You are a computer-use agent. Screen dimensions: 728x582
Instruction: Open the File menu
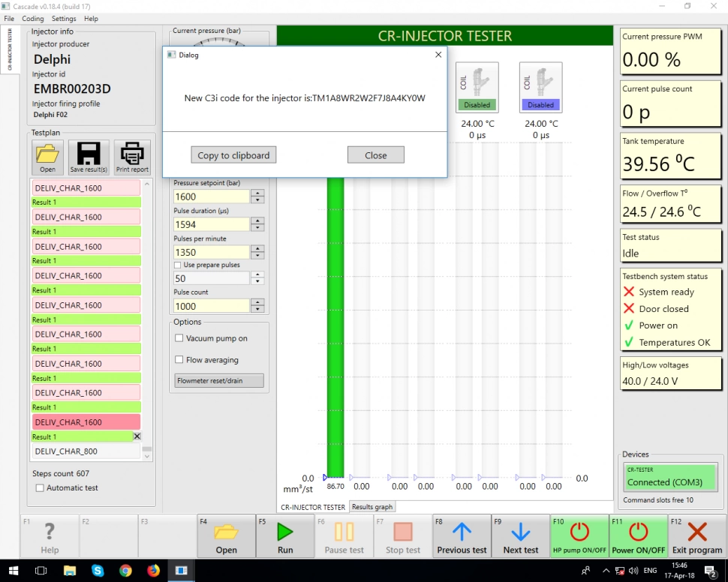pos(9,19)
